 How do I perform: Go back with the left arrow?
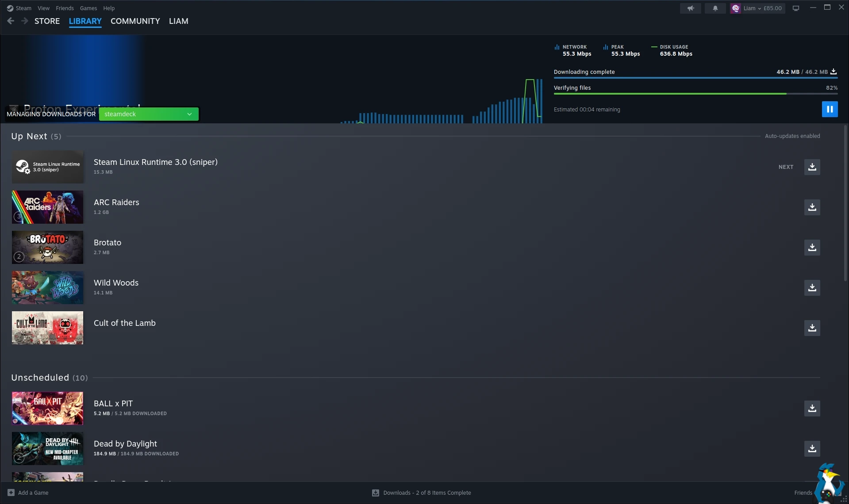[11, 21]
